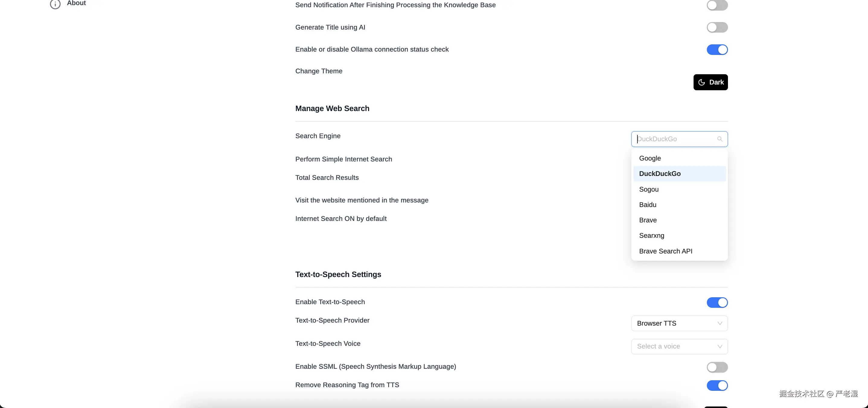The width and height of the screenshot is (868, 408).
Task: Click the Search Engine input field
Action: pos(676,139)
